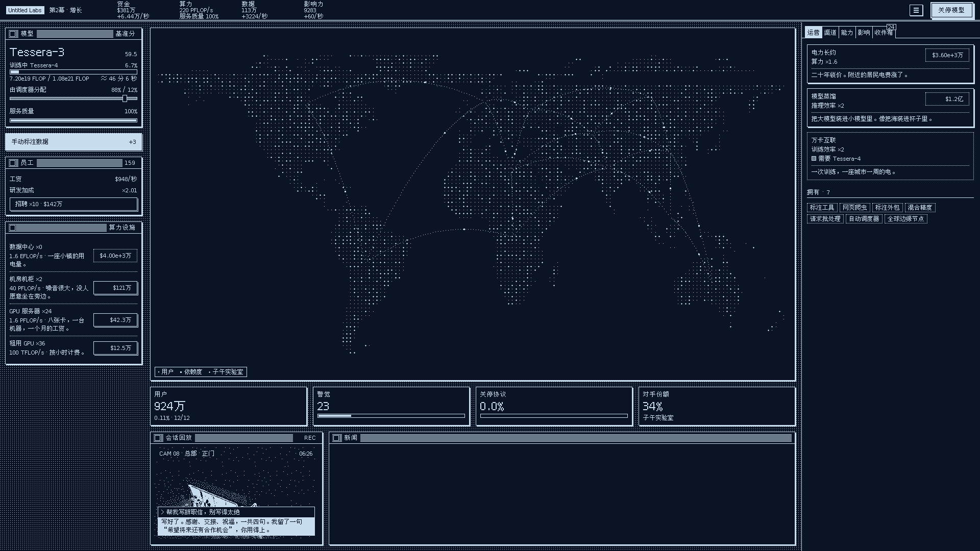Click the 标注外包 owned tag
Image resolution: width=980 pixels, height=551 pixels.
pos(887,208)
